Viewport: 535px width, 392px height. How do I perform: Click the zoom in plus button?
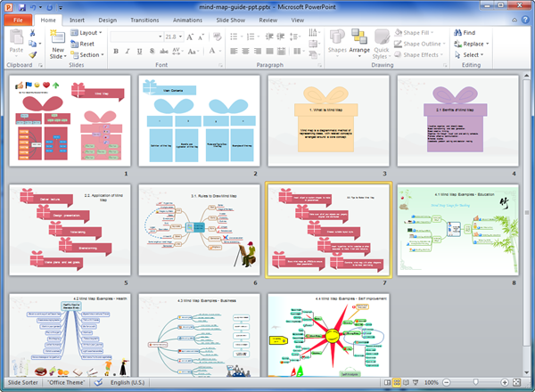[504, 383]
